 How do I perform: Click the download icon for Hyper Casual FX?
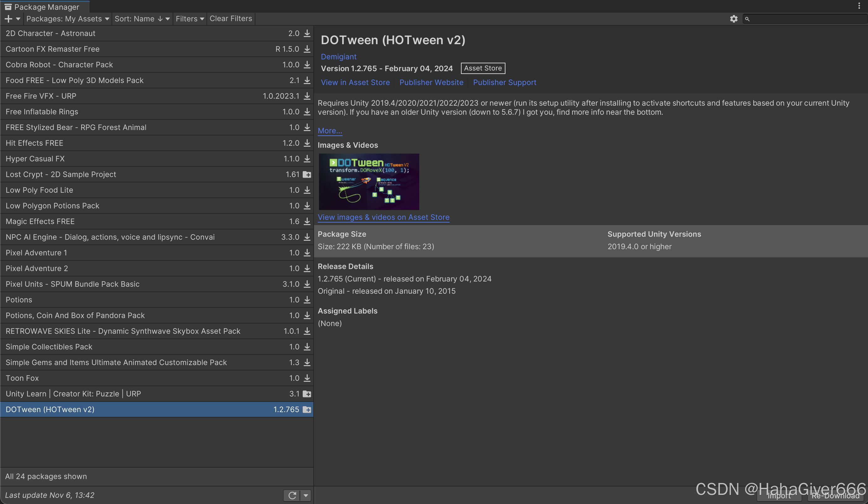[307, 159]
